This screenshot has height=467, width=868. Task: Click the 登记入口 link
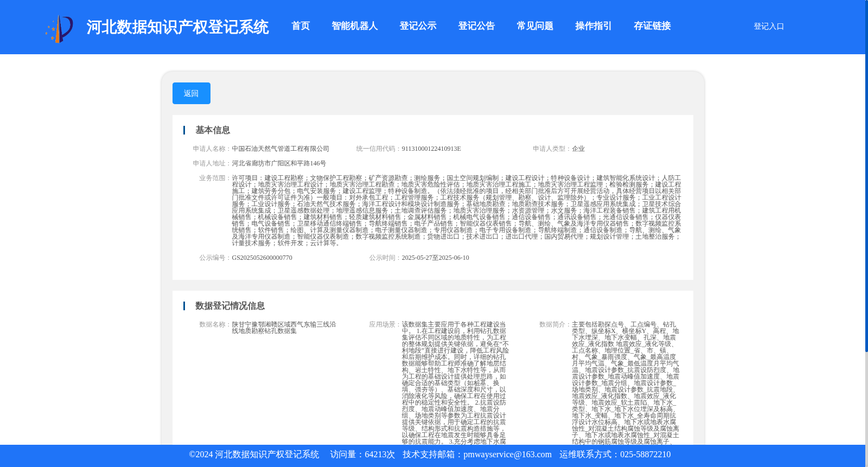[769, 26]
